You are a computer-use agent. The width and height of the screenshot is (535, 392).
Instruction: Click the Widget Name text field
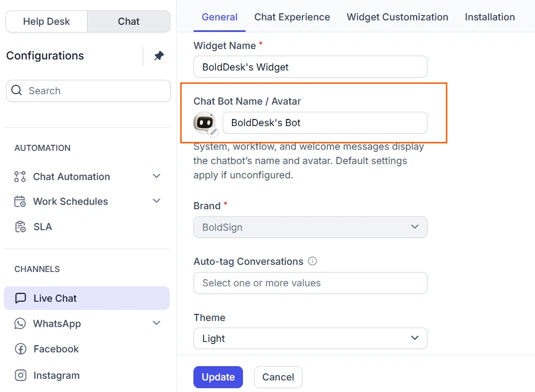pyautogui.click(x=310, y=67)
